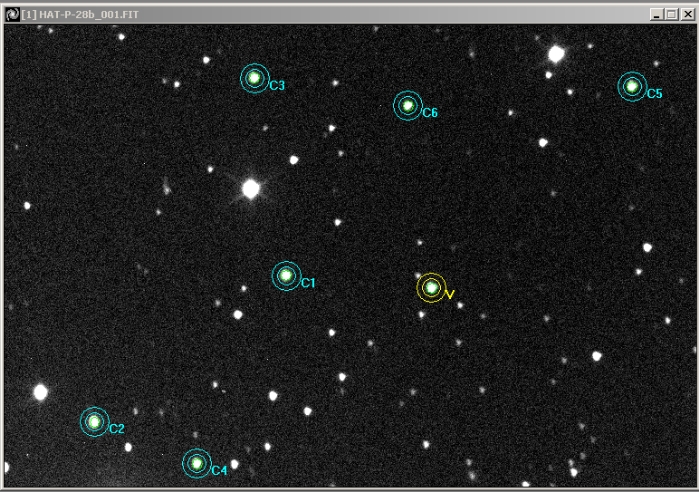This screenshot has height=492, width=699.
Task: Select the C5 comparison star ring
Action: point(632,87)
